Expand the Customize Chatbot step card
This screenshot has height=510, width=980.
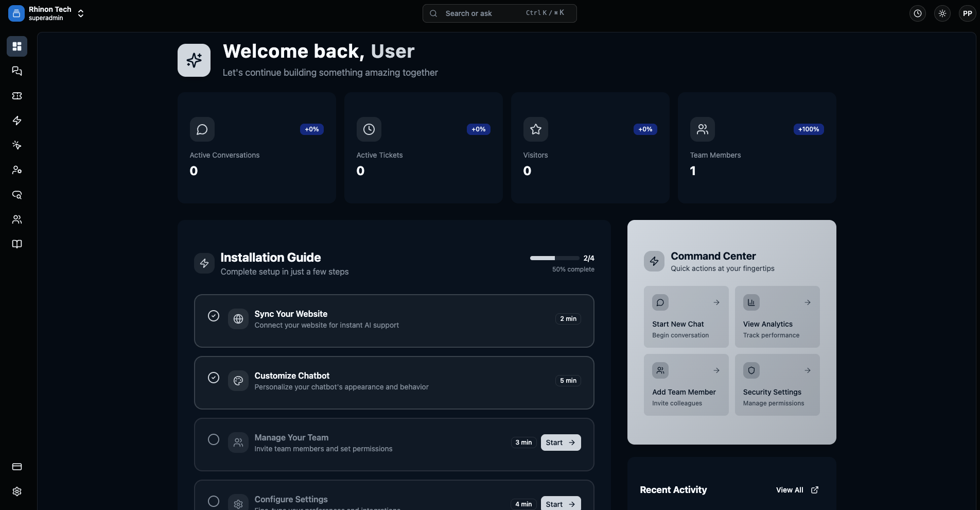click(x=394, y=382)
